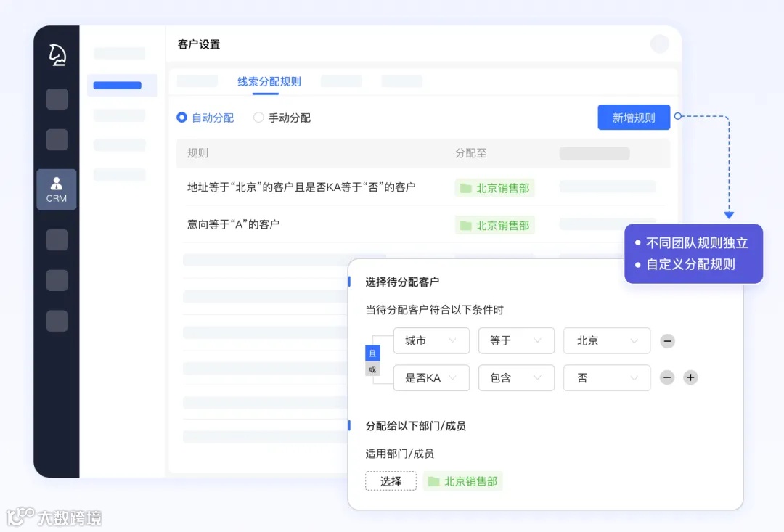Screen dimensions: 784x532
Task: Open the 等于 operator dropdown
Action: [516, 340]
